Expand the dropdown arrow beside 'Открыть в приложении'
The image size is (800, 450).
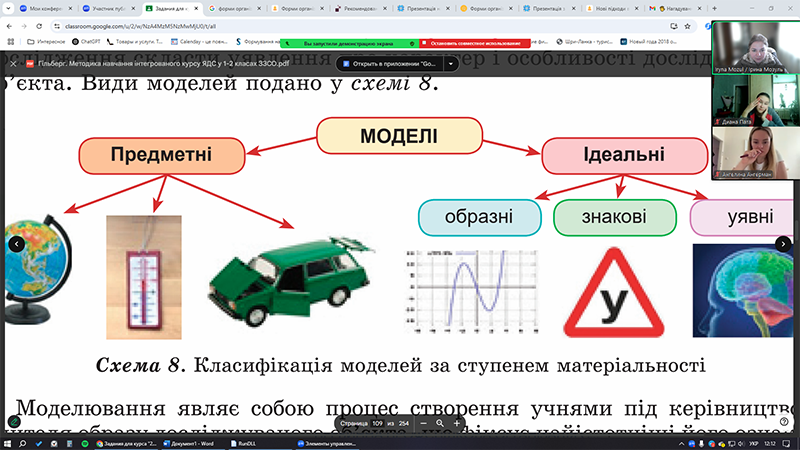pyautogui.click(x=451, y=64)
